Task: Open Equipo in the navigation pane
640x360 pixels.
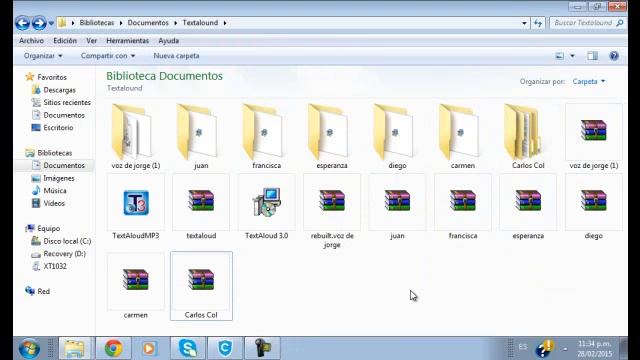Action: [49, 229]
